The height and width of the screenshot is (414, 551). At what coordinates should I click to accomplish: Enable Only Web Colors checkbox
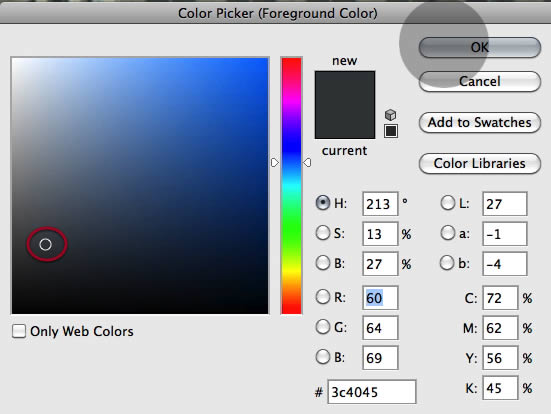[x=19, y=331]
